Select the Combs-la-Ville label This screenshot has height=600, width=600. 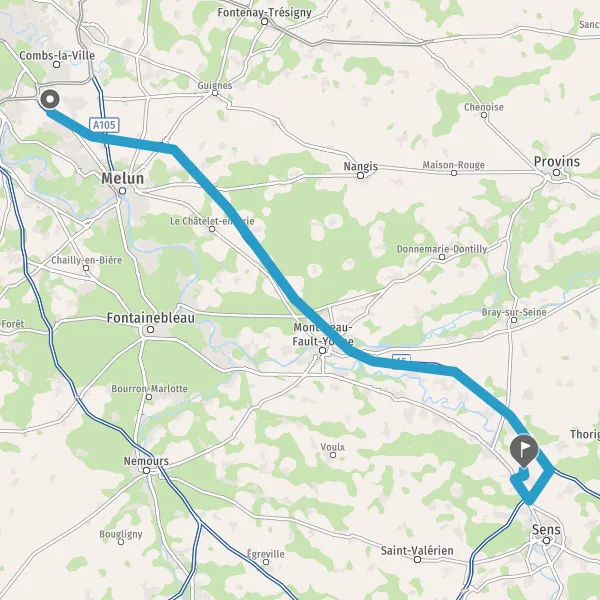click(57, 55)
